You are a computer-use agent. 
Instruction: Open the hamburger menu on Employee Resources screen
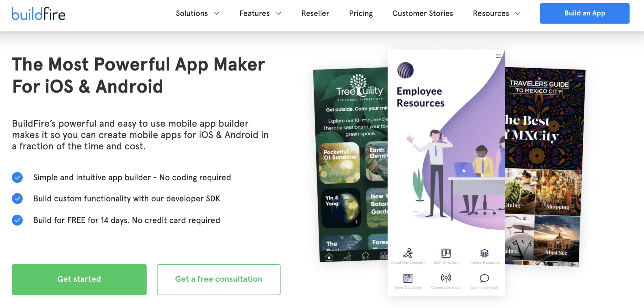coord(498,56)
